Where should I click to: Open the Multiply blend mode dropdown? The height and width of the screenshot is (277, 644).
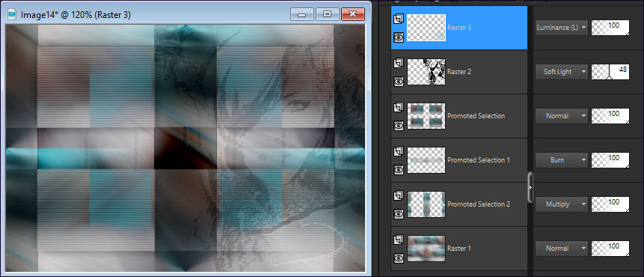(562, 204)
